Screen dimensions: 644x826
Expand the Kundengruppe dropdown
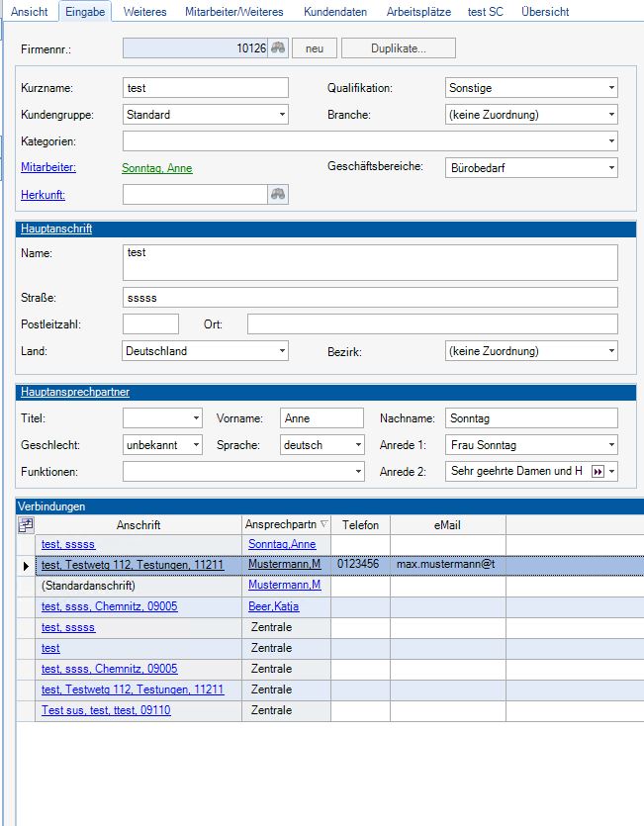pyautogui.click(x=282, y=115)
